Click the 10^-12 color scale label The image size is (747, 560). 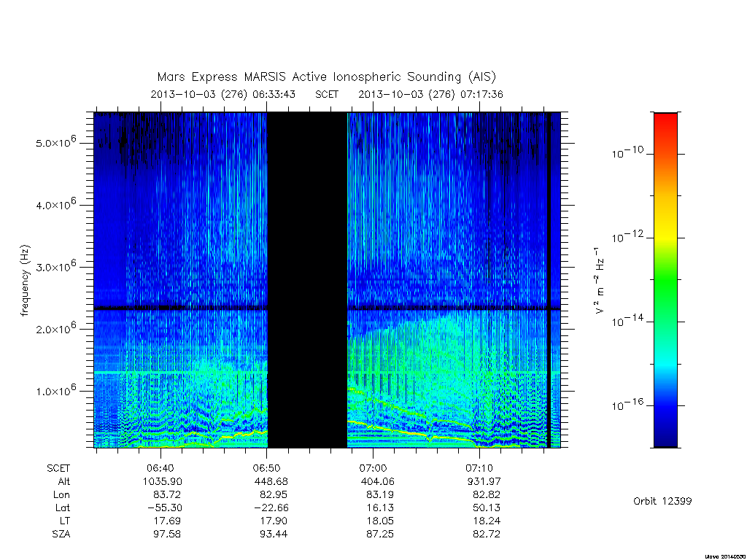(627, 236)
